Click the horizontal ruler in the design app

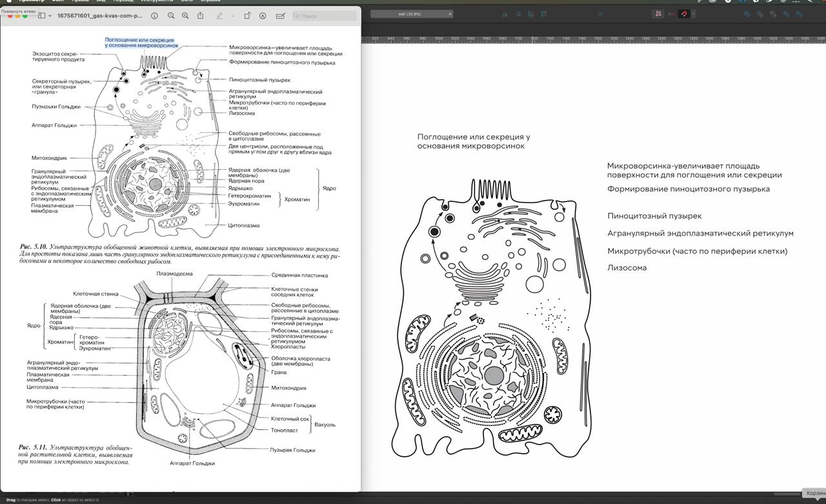pyautogui.click(x=594, y=39)
